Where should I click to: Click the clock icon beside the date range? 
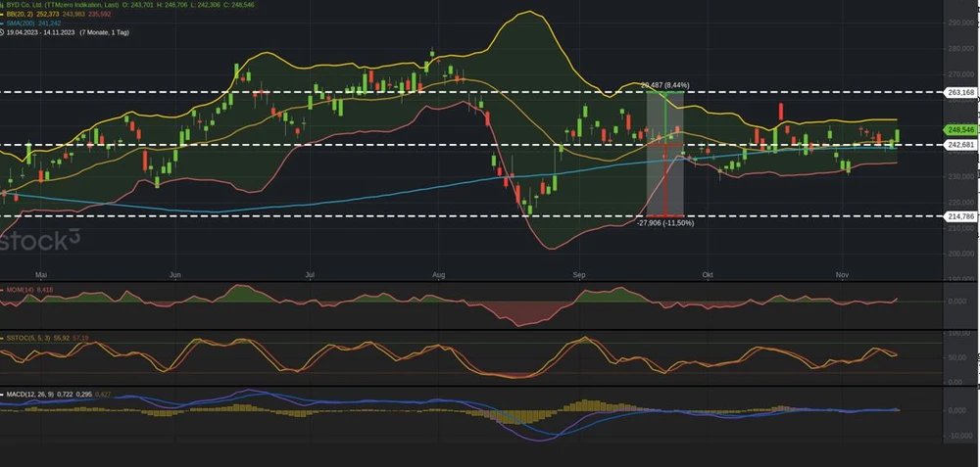(x=4, y=32)
